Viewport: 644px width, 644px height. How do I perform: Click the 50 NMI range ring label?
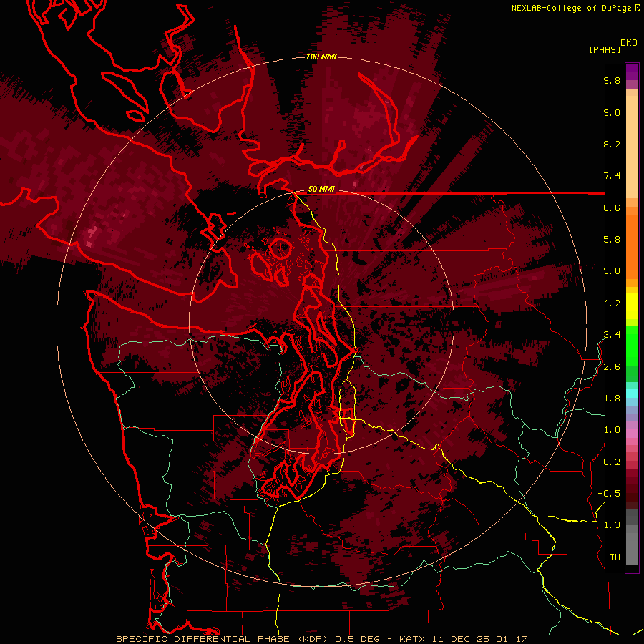coord(321,190)
